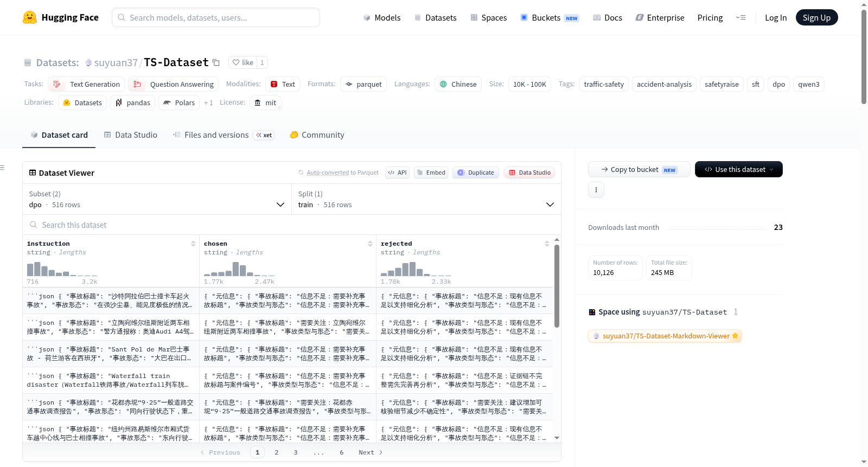
Task: Go to Next page of rows
Action: [371, 452]
